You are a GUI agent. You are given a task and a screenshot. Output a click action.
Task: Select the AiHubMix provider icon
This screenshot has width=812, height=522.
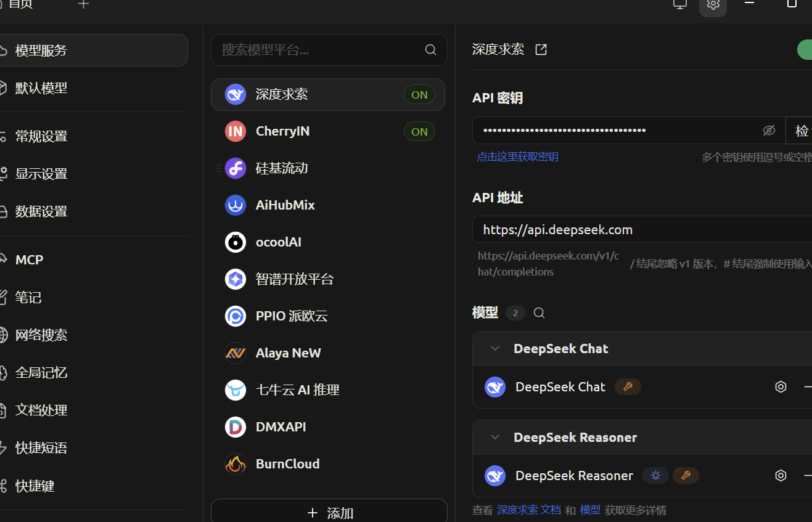click(236, 205)
